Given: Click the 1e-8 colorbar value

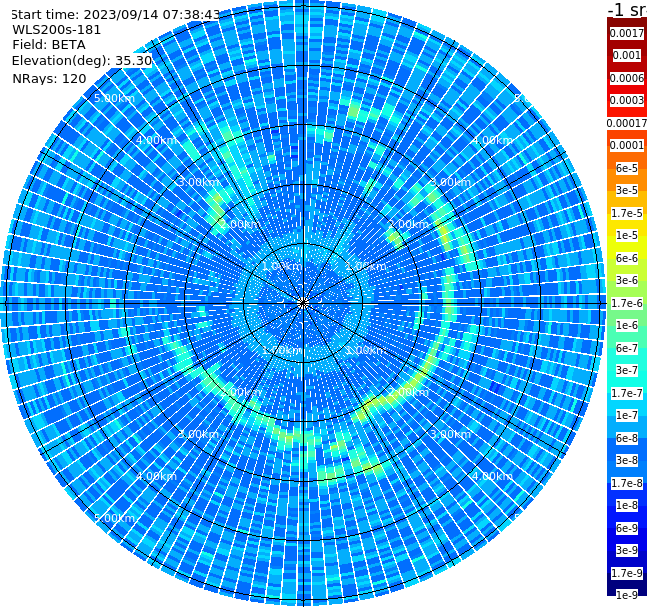Looking at the screenshot, I should click(x=626, y=505).
